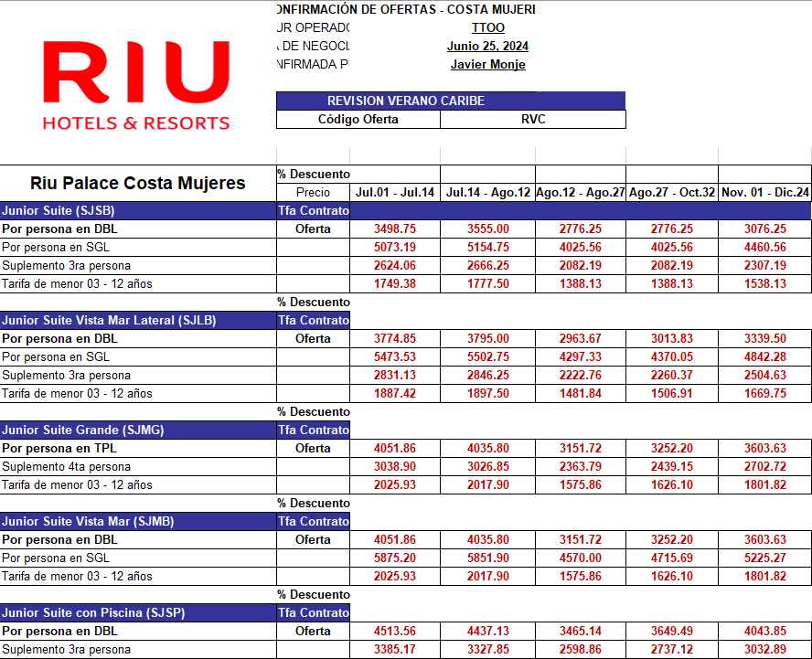
Task: Click the price 4842.28
Action: (x=764, y=357)
